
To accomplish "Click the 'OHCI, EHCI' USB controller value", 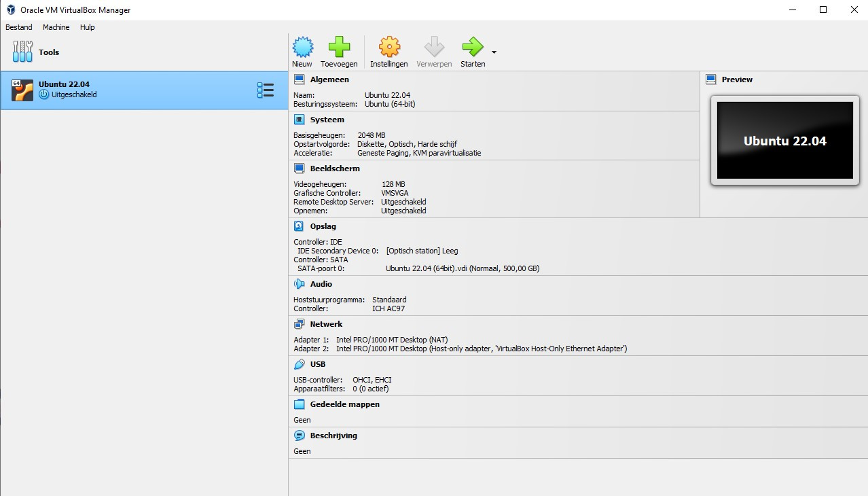I will pos(372,380).
